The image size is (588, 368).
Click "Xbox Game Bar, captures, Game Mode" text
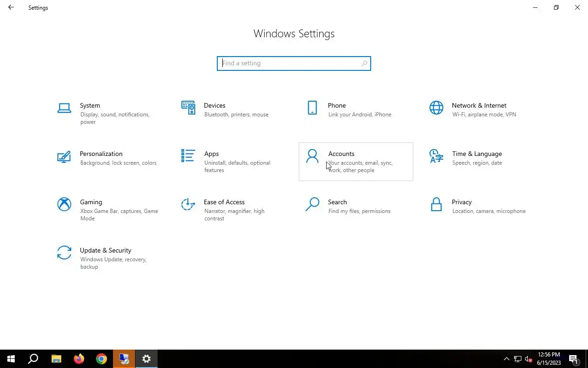119,215
